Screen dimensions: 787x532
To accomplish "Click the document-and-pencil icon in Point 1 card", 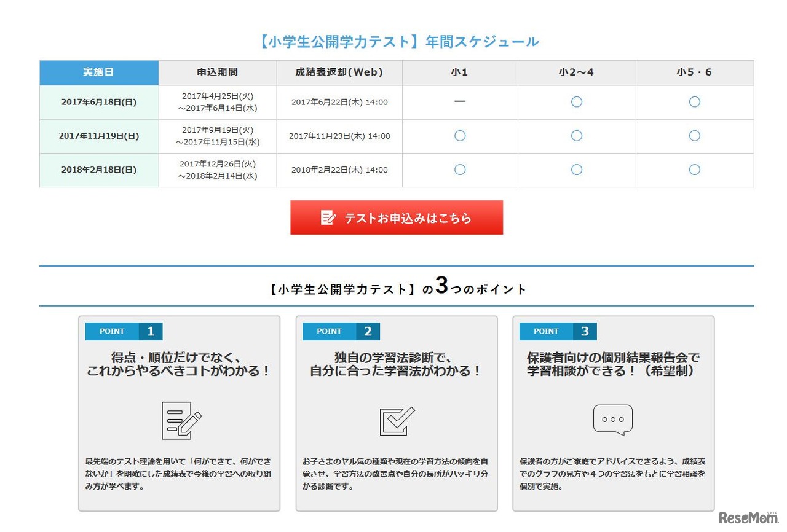I will (x=179, y=419).
